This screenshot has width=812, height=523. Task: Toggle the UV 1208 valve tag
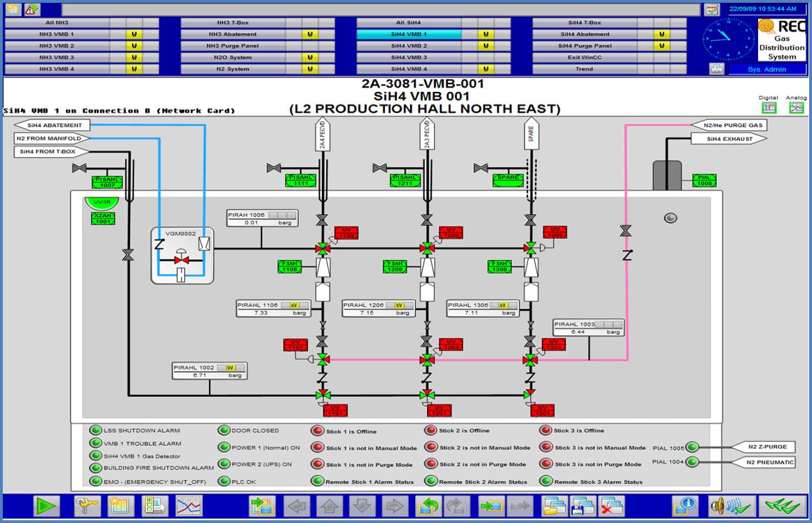[x=451, y=233]
